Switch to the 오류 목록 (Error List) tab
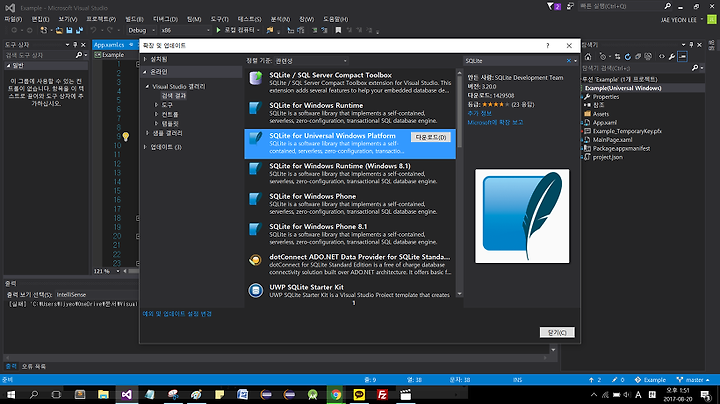 [34, 366]
